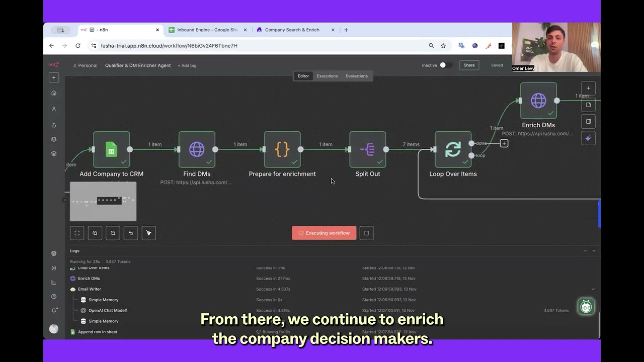Open the user avatar menu in sidebar

click(x=54, y=329)
